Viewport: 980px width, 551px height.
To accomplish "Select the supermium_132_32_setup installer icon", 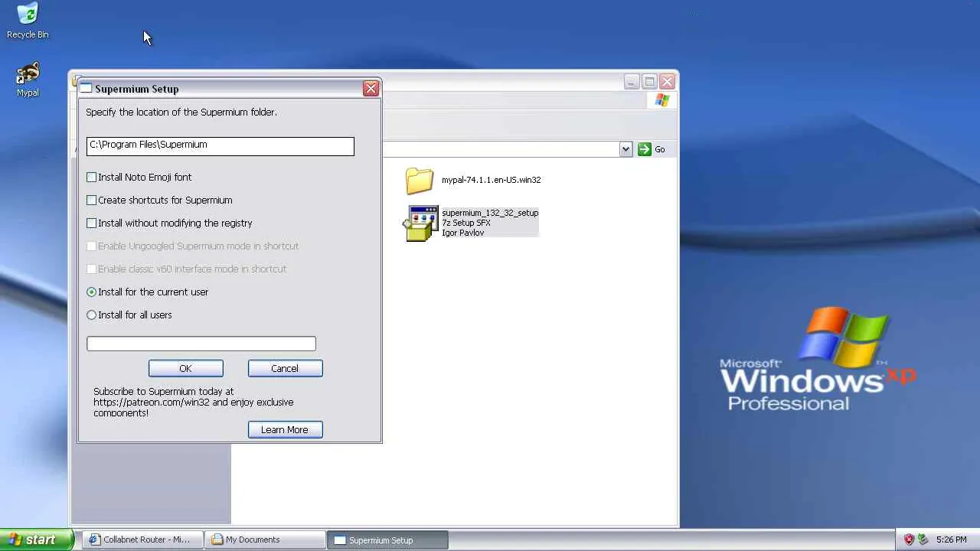I will pyautogui.click(x=421, y=223).
